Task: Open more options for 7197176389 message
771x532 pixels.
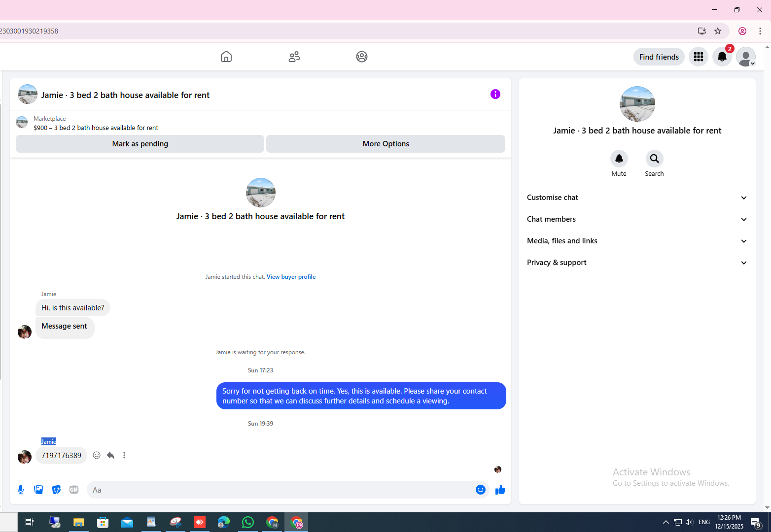Action: tap(124, 455)
